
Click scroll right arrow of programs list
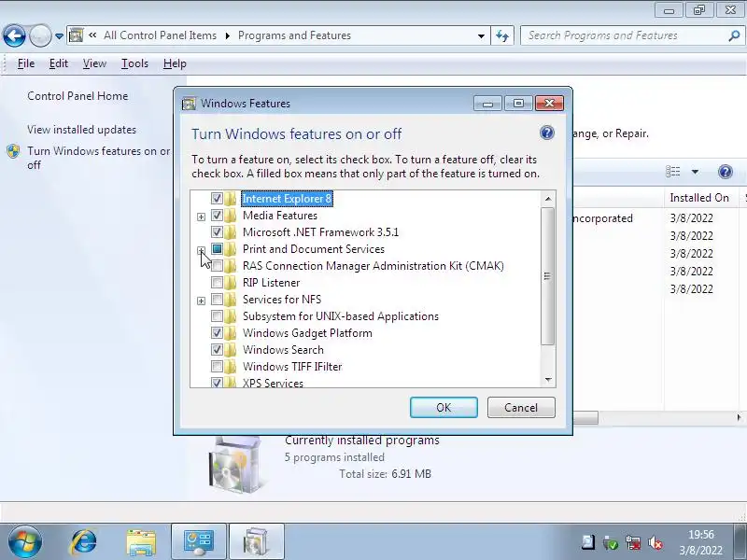point(739,417)
